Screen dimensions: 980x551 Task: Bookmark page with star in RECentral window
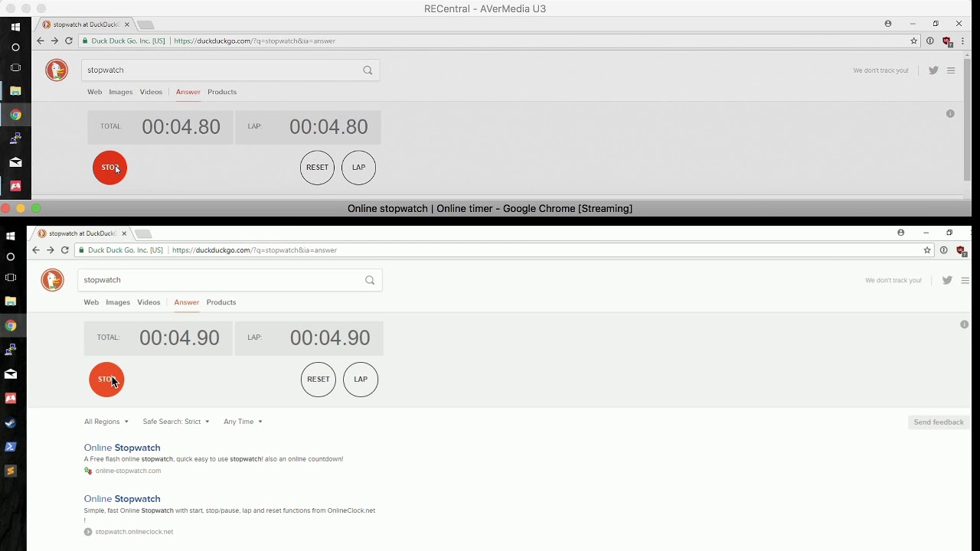pos(914,41)
